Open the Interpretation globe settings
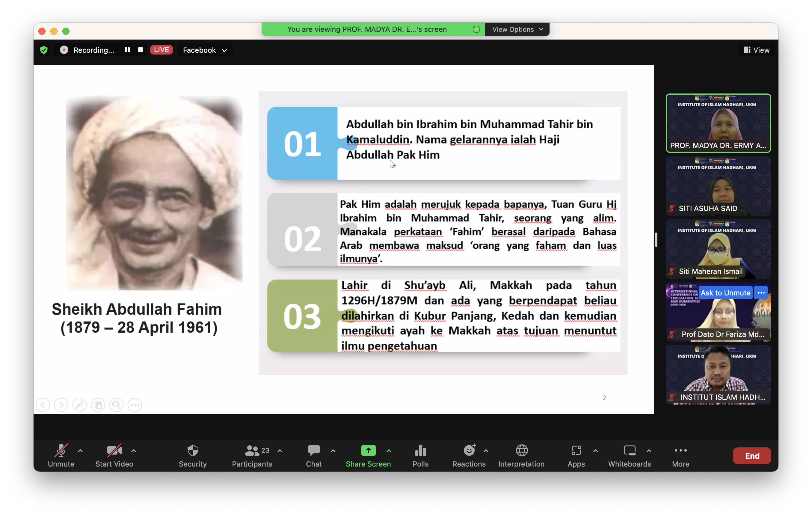The image size is (812, 516). tap(521, 455)
